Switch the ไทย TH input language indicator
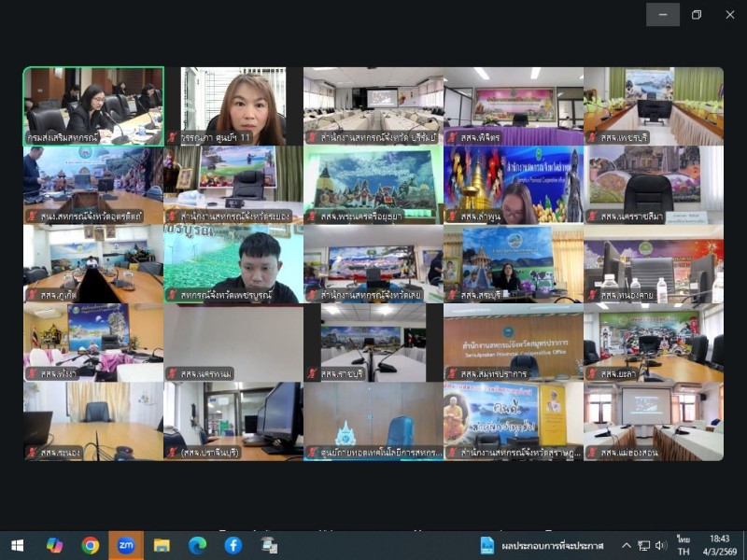747x560 pixels. [x=683, y=545]
